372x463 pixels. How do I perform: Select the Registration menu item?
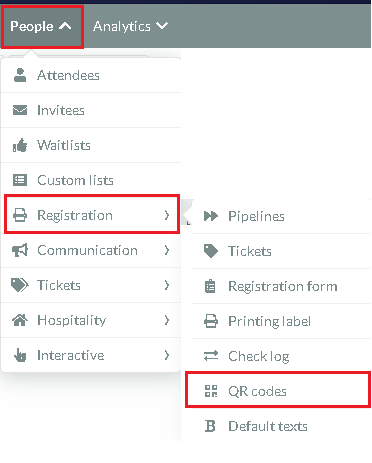(x=92, y=215)
